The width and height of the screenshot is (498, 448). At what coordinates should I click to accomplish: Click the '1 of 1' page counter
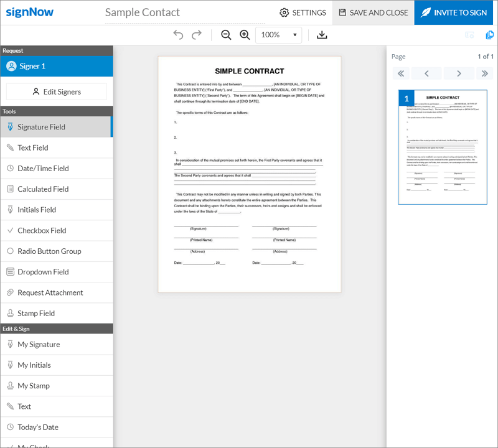(x=486, y=57)
